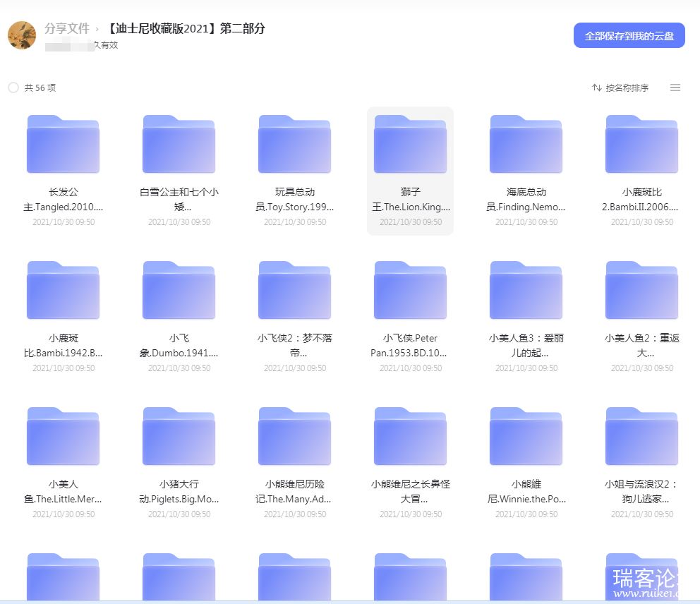
Task: Open the 狮子王 The.Lion.King folder icon
Action: (410, 144)
